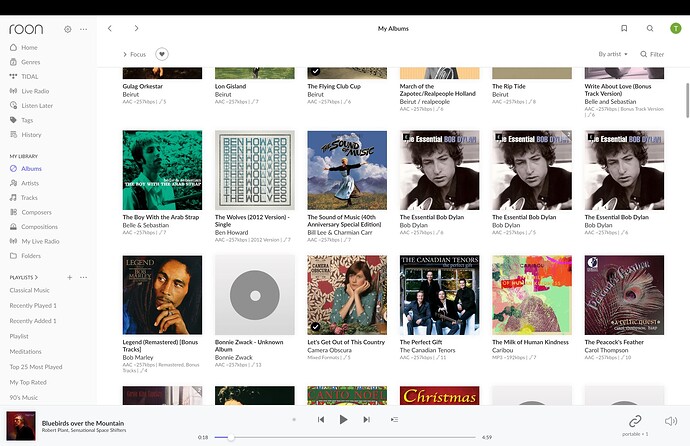This screenshot has height=446, width=690.
Task: Add a new playlist with plus icon
Action: coord(70,278)
